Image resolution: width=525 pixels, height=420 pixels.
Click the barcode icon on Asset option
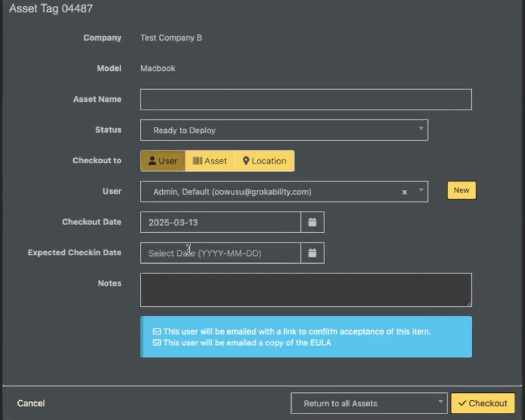197,161
